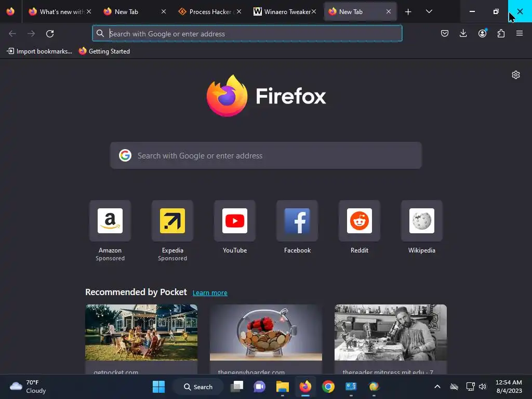The image size is (532, 399).
Task: Expand the list all tabs dropdown
Action: click(x=429, y=11)
